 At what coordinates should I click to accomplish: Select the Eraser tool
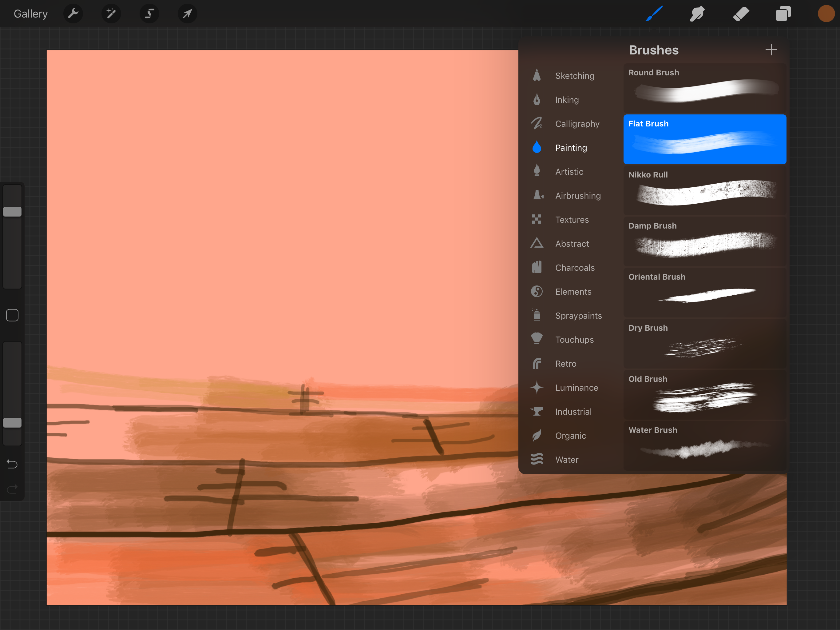(740, 14)
